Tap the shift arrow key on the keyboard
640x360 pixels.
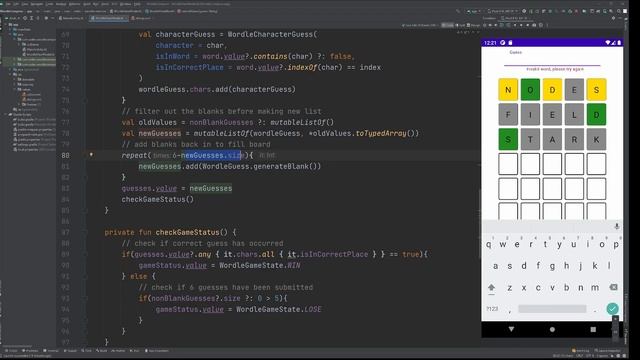point(491,287)
